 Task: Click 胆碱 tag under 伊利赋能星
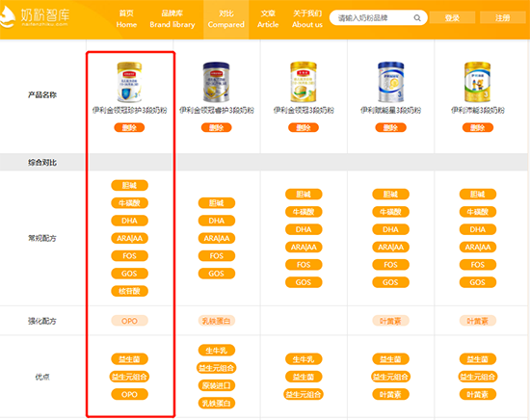click(390, 195)
